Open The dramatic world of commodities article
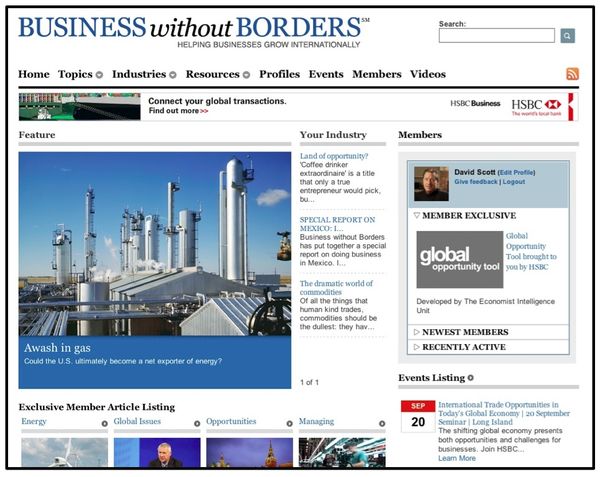Viewport: 600px width, 477px height. 336,288
